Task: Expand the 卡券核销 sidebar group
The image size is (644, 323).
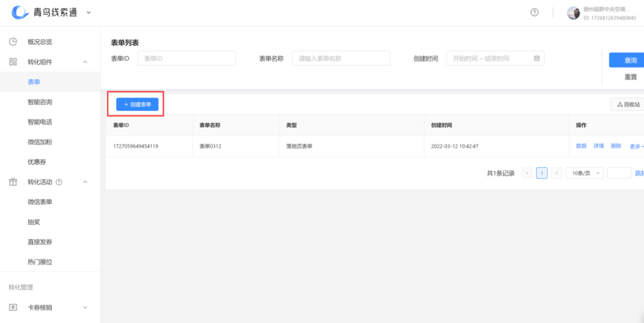Action: click(x=85, y=307)
